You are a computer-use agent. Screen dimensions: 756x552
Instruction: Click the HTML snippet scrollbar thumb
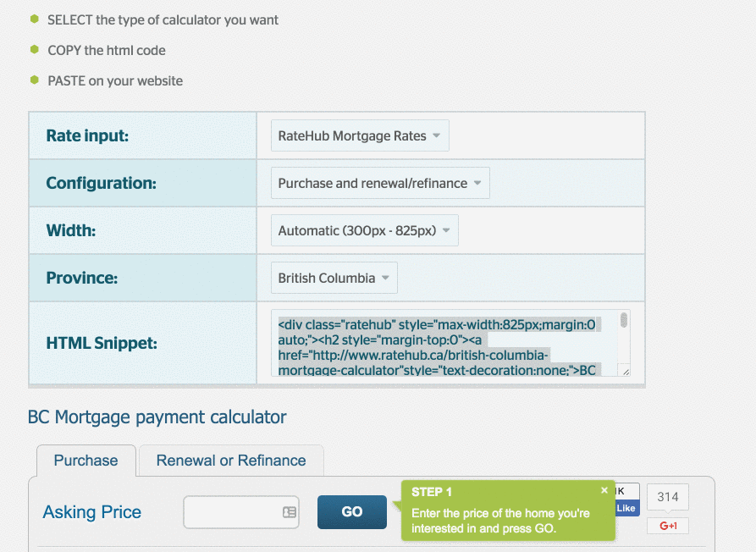[624, 320]
